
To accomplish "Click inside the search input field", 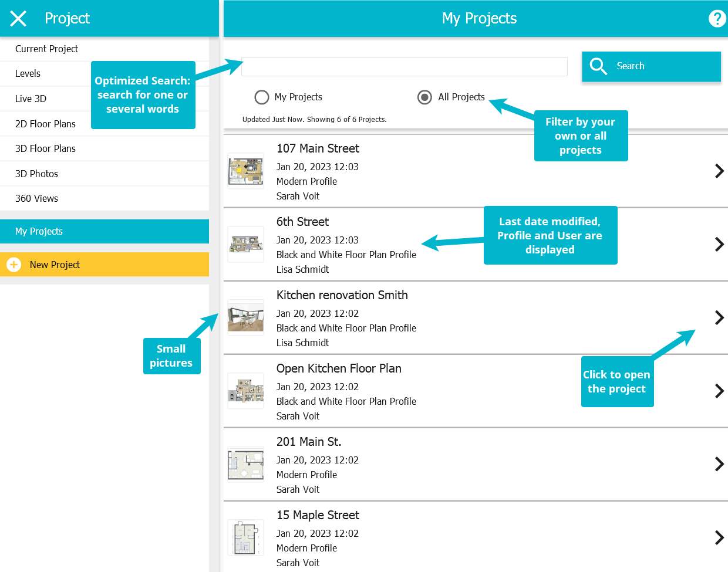I will point(404,66).
